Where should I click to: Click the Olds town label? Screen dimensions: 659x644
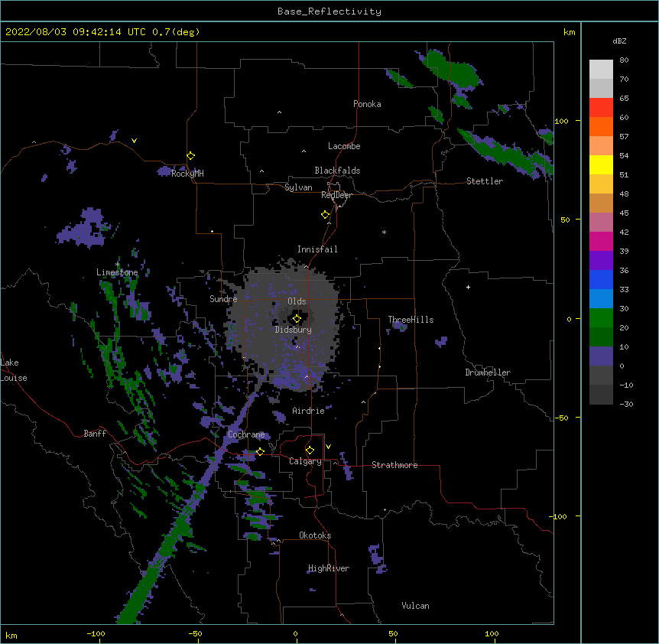(x=297, y=301)
